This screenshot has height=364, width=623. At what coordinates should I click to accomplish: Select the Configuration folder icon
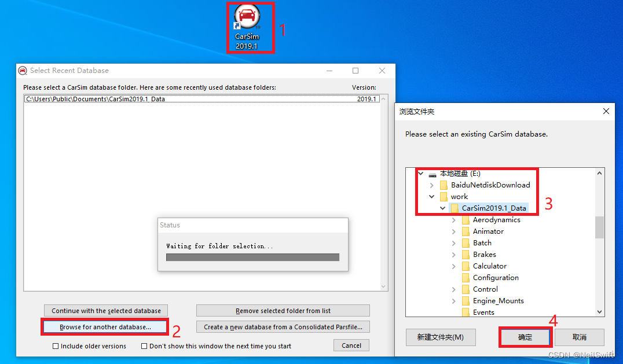[466, 278]
